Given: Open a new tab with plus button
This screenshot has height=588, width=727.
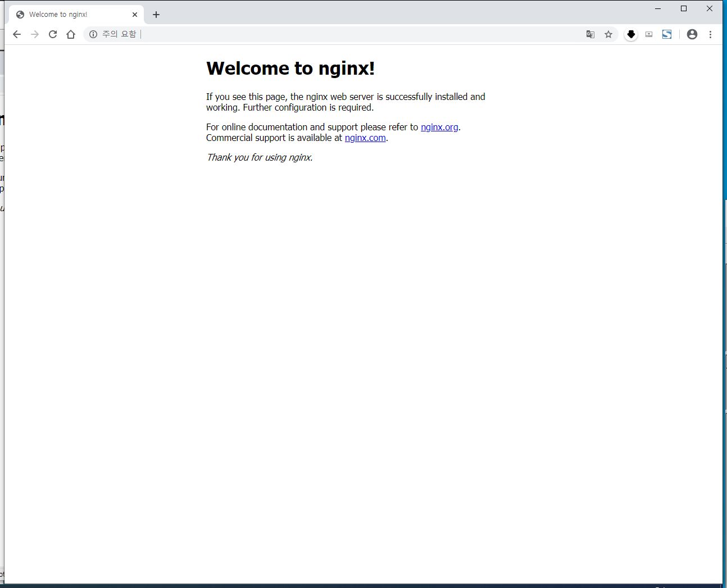Looking at the screenshot, I should pyautogui.click(x=156, y=15).
